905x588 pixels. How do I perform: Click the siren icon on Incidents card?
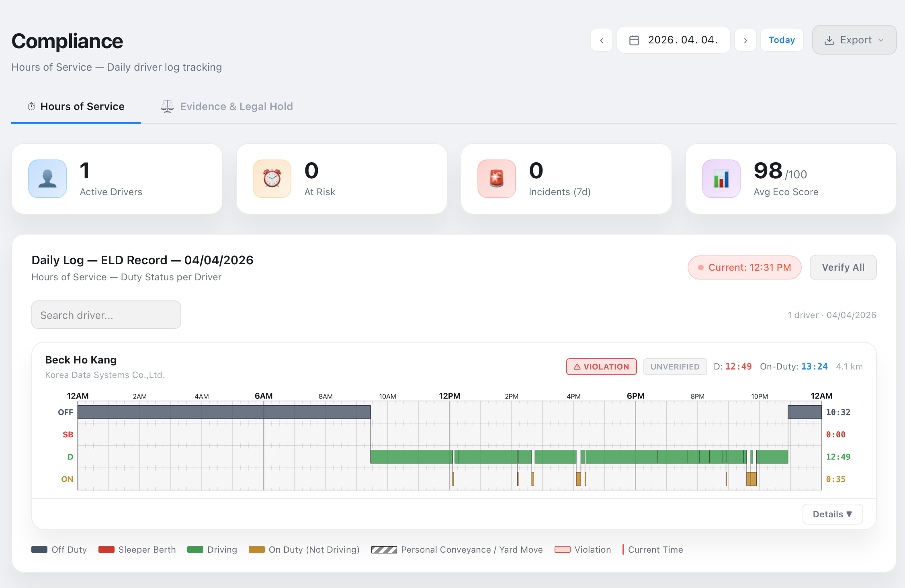496,179
